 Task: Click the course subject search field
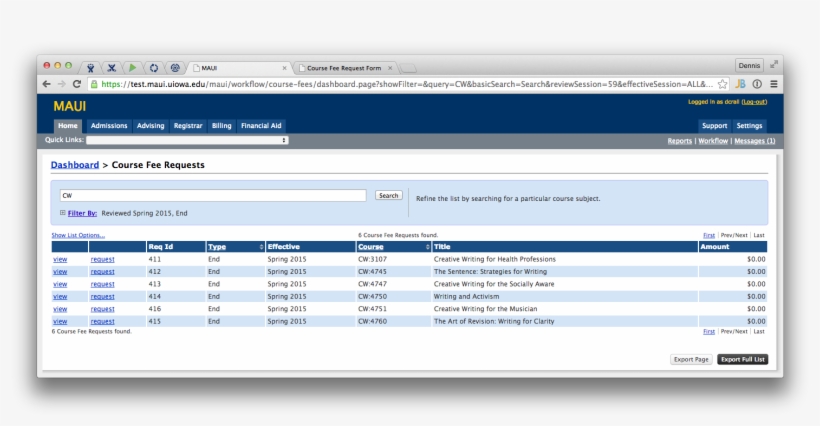tap(212, 196)
